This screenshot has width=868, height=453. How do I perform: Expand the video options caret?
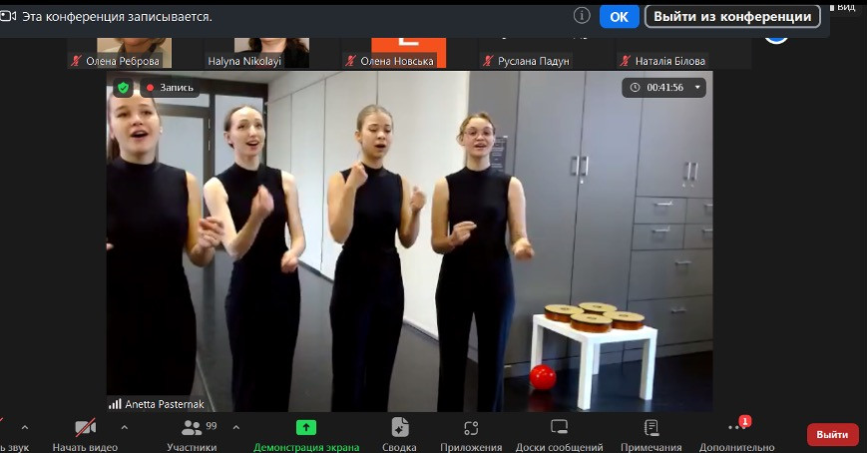click(124, 427)
